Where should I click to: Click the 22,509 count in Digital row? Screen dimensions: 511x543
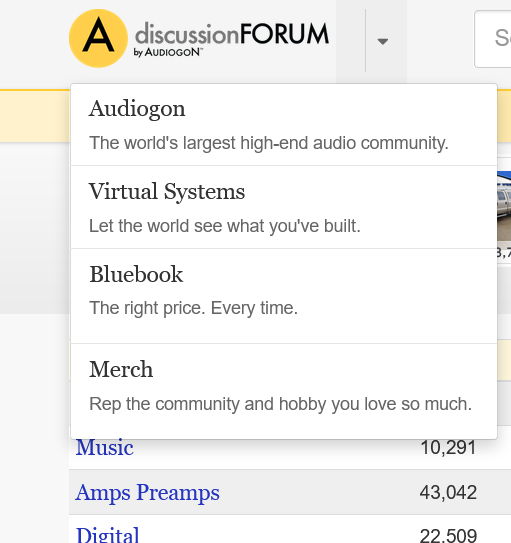point(448,536)
